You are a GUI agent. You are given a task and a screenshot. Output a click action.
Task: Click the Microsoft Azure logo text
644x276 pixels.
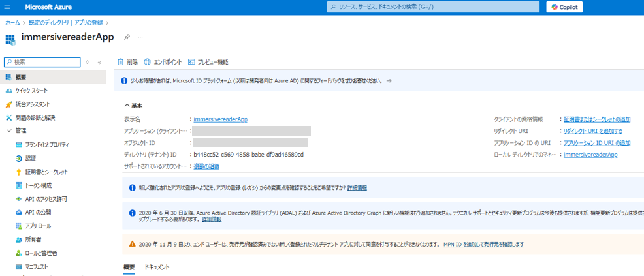point(48,7)
